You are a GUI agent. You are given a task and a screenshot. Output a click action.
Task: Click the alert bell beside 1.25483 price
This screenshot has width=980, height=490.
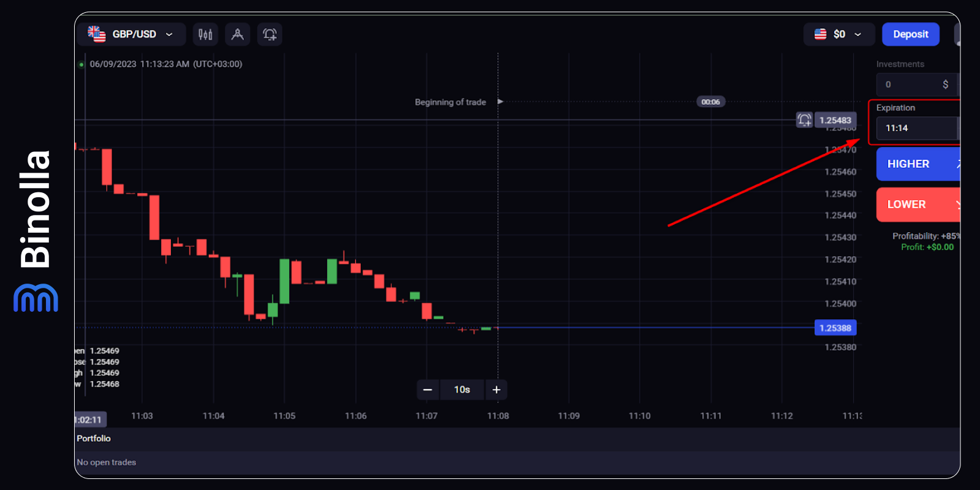click(x=804, y=120)
